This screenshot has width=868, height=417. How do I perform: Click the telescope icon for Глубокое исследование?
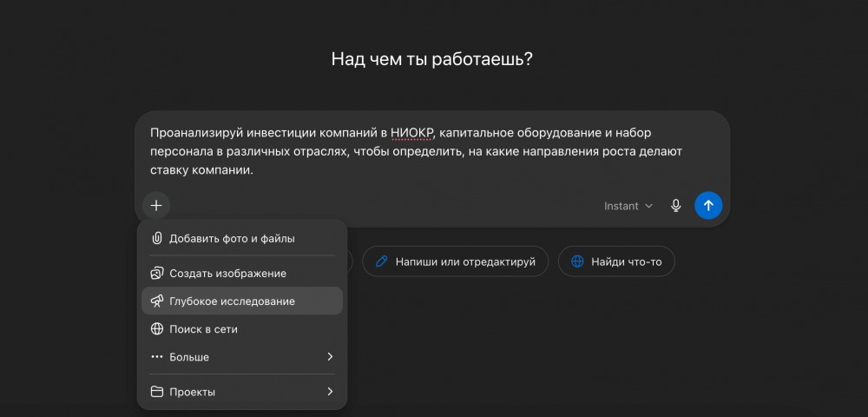[157, 301]
